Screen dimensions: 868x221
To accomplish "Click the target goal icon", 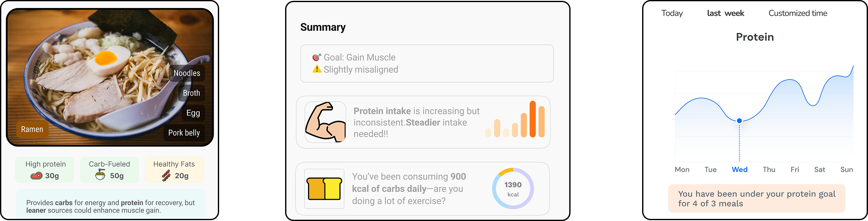I will [x=316, y=57].
